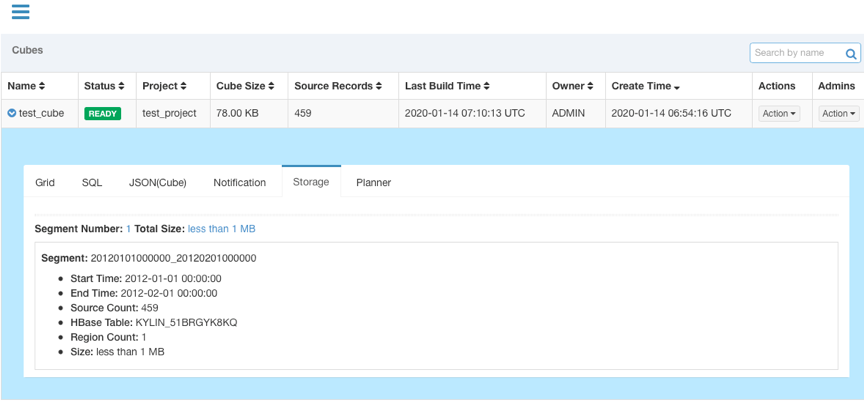Open the SQL tab

(92, 182)
